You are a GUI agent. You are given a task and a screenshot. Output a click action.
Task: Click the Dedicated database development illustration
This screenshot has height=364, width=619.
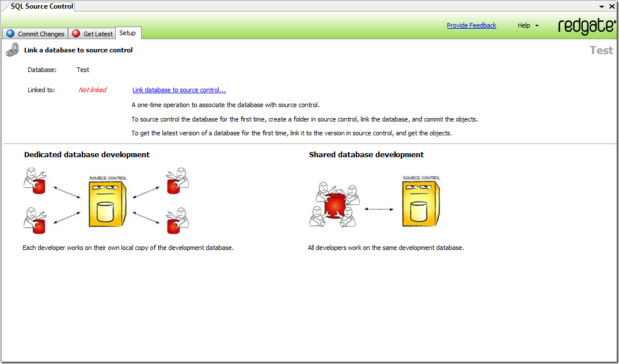coord(106,201)
